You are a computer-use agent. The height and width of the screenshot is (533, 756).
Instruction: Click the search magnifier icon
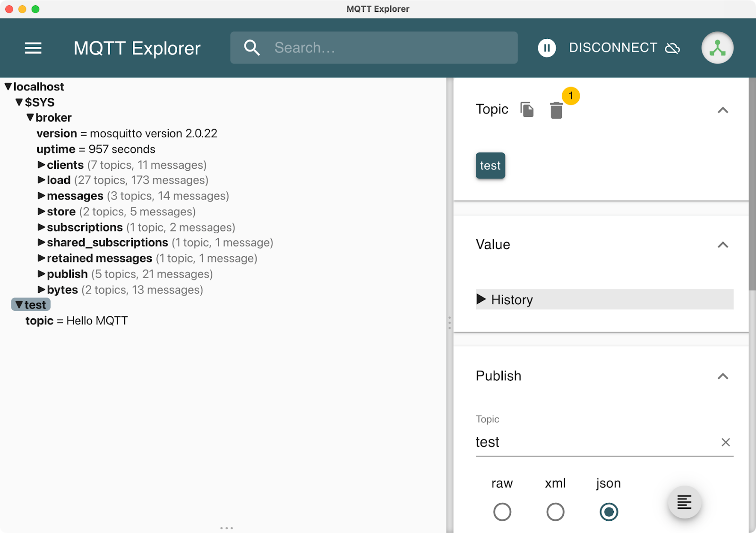pyautogui.click(x=252, y=47)
